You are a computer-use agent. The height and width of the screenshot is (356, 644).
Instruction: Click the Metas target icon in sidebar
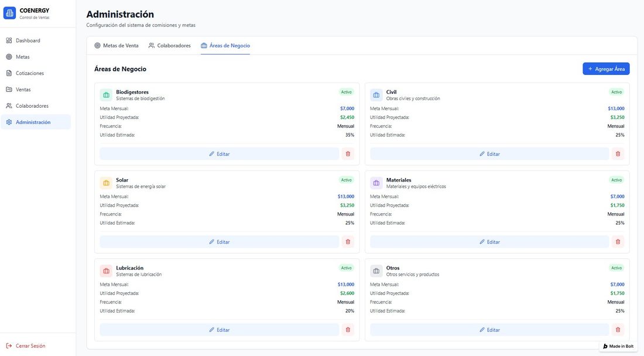click(x=9, y=57)
